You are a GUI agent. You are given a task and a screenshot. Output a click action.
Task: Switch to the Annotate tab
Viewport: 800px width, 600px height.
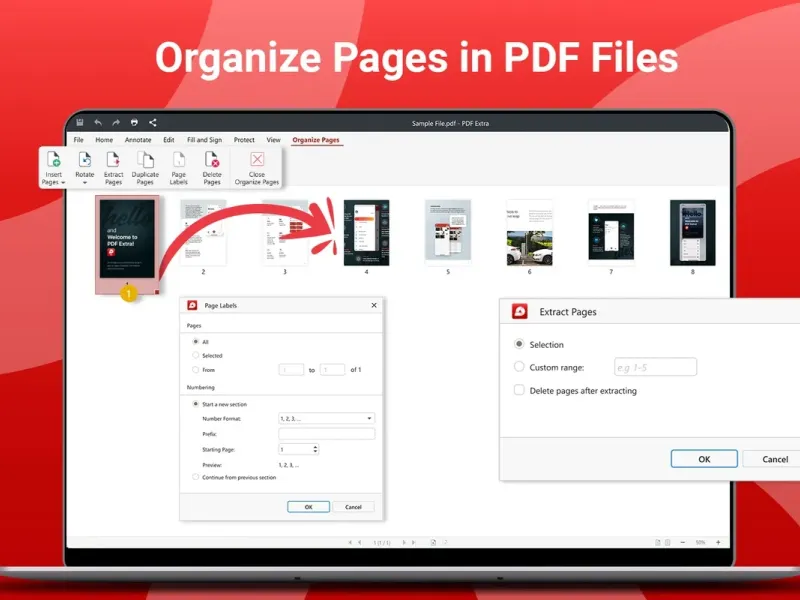coord(138,140)
